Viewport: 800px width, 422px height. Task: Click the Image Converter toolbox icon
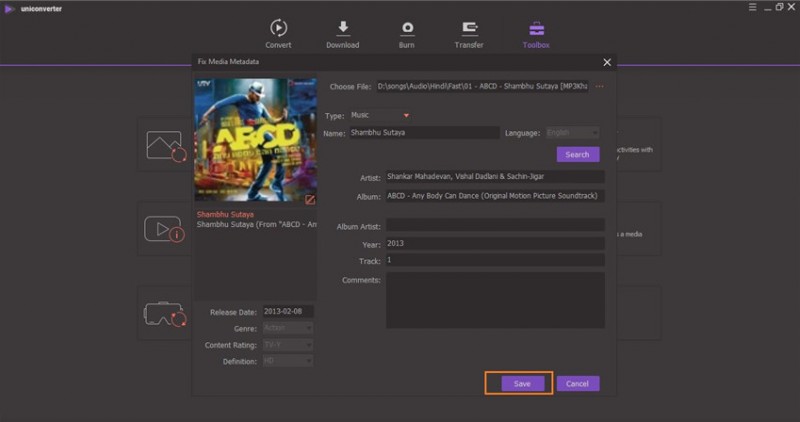165,146
